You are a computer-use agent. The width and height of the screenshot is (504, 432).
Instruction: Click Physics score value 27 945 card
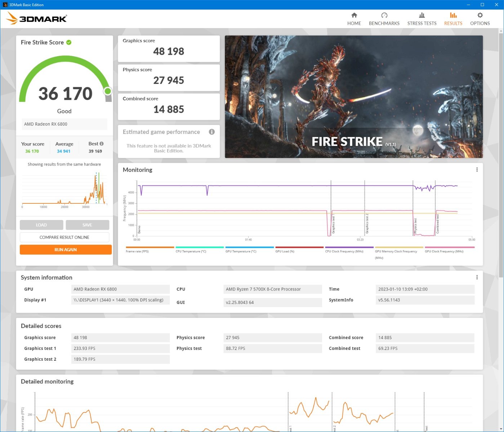(x=169, y=78)
